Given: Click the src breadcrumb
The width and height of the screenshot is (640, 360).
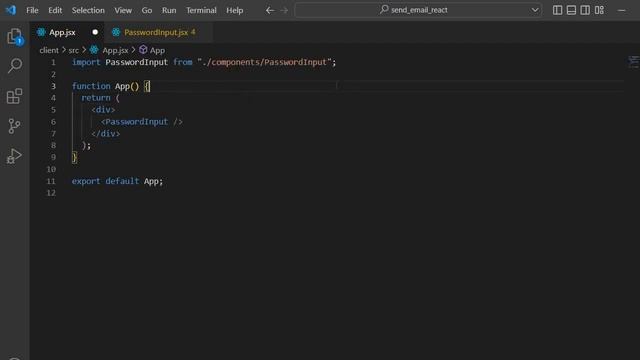Looking at the screenshot, I should click(x=73, y=50).
